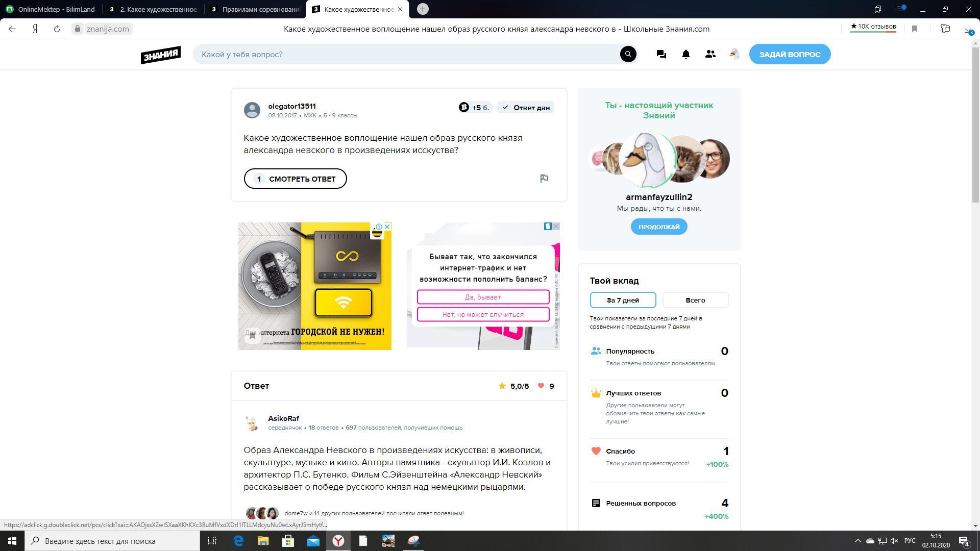Open the notifications bell

tap(685, 54)
